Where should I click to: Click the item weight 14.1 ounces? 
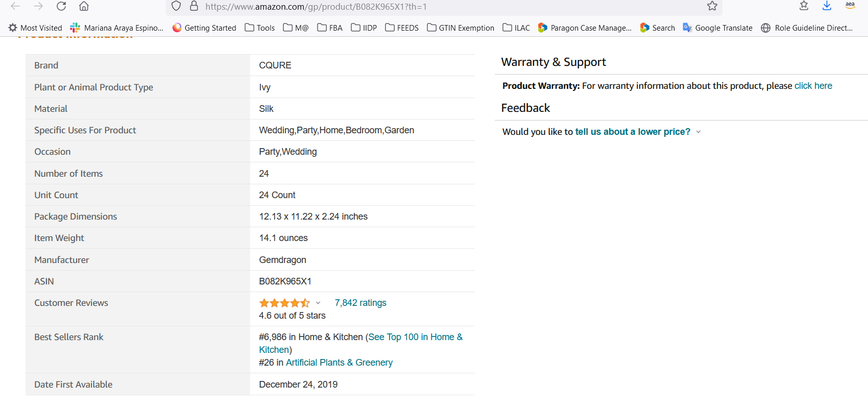[x=283, y=238]
